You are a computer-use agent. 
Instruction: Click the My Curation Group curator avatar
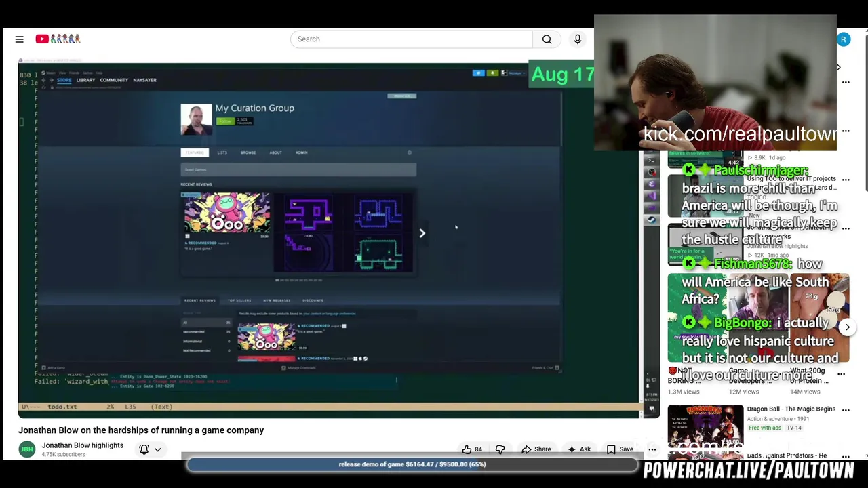point(196,119)
